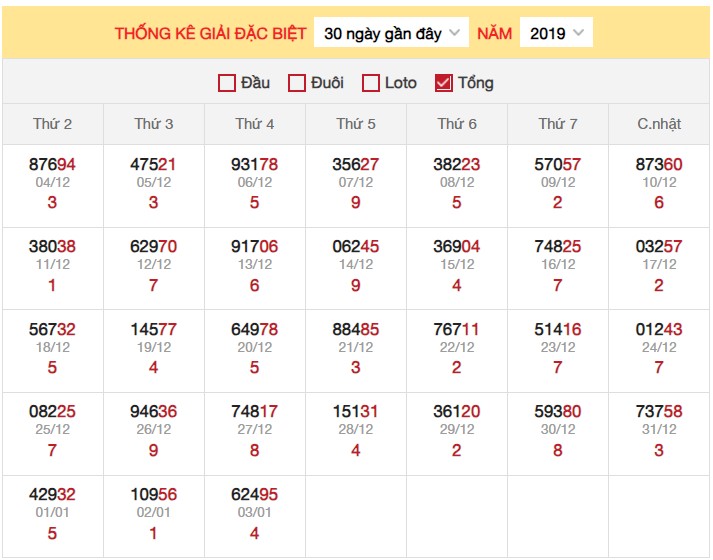713x560 pixels.
Task: Tick the Loto checkbox
Action: point(371,83)
